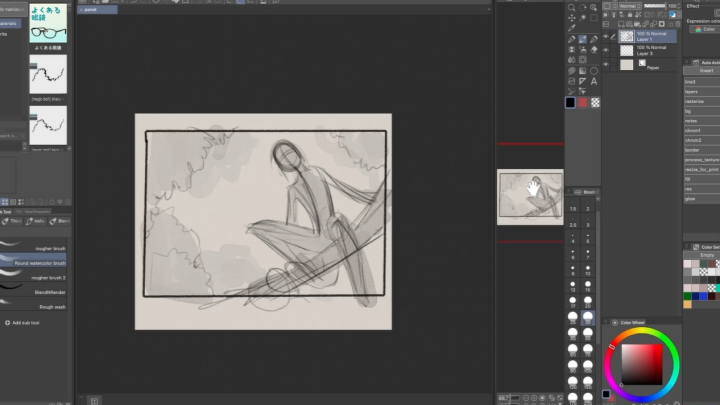The image size is (720, 405).
Task: Hide Layer 1 using its eye icon
Action: [606, 36]
